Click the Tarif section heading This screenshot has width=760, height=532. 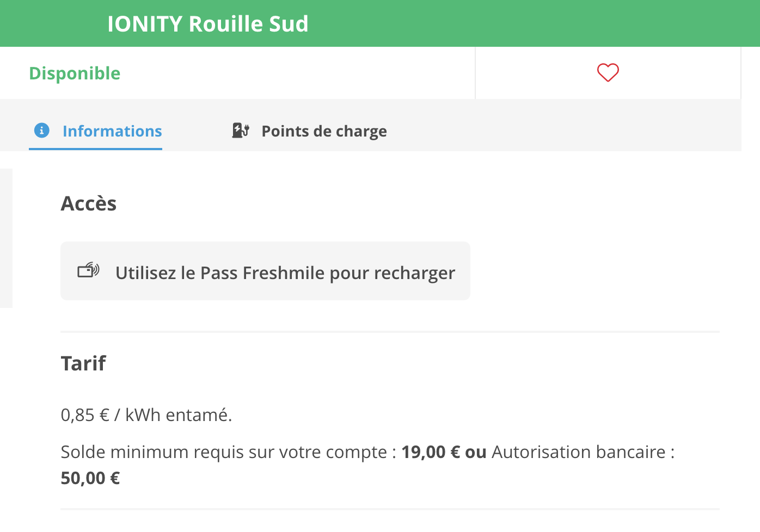(83, 363)
